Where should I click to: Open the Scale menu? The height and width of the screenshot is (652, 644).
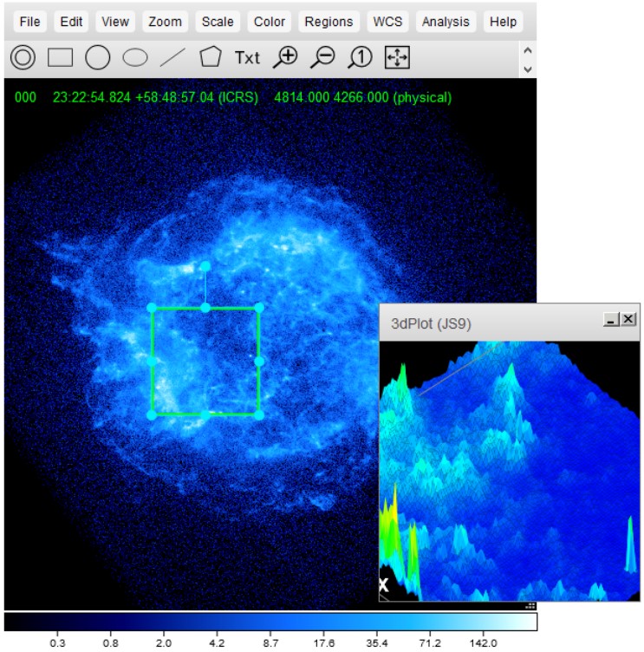coord(218,22)
